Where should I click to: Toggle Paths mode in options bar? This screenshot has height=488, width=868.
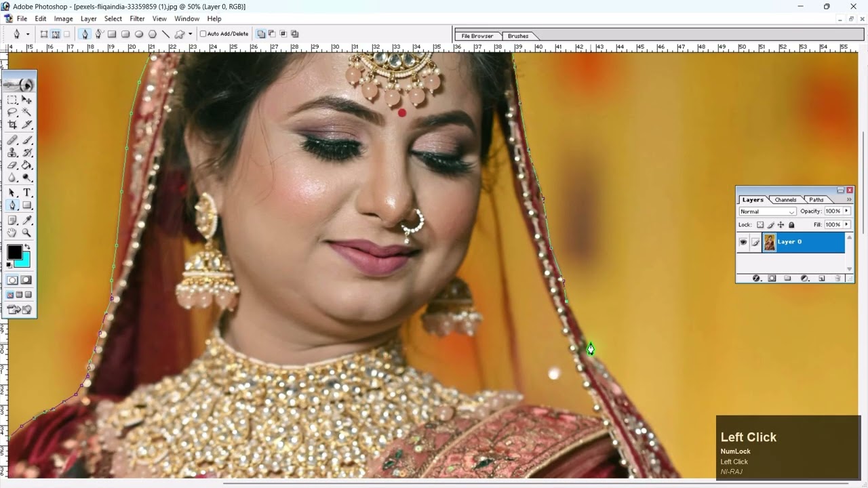[x=56, y=34]
